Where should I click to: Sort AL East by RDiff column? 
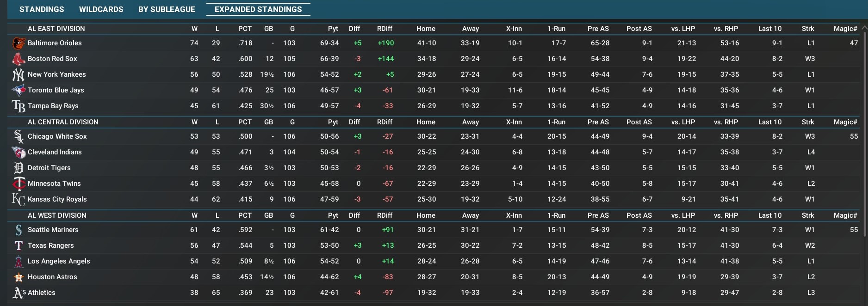[384, 29]
